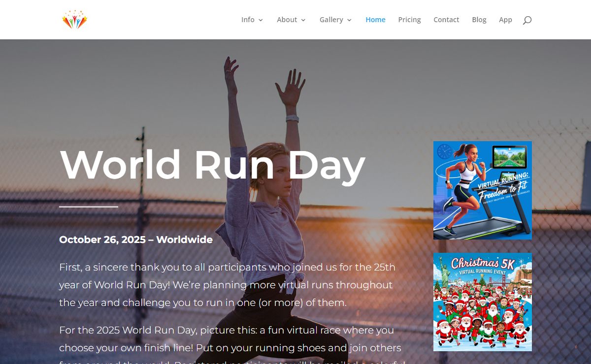
Task: Select the Gallery menu label
Action: pos(331,20)
